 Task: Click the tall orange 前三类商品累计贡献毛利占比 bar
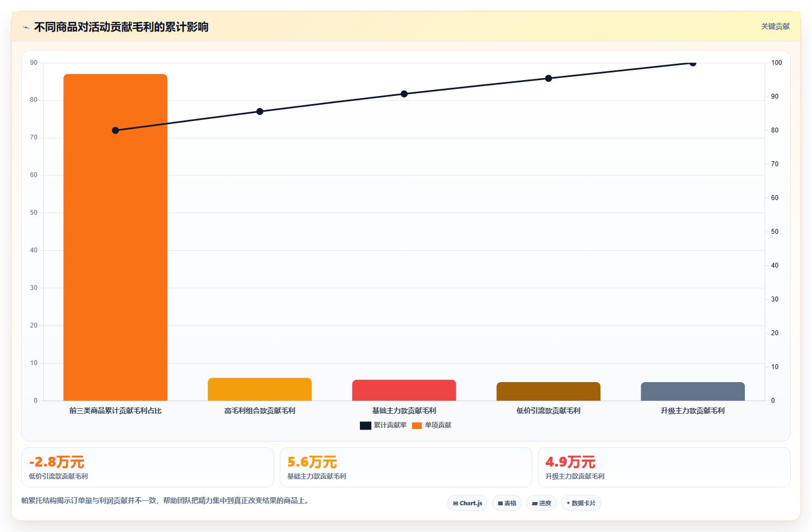[x=116, y=237]
